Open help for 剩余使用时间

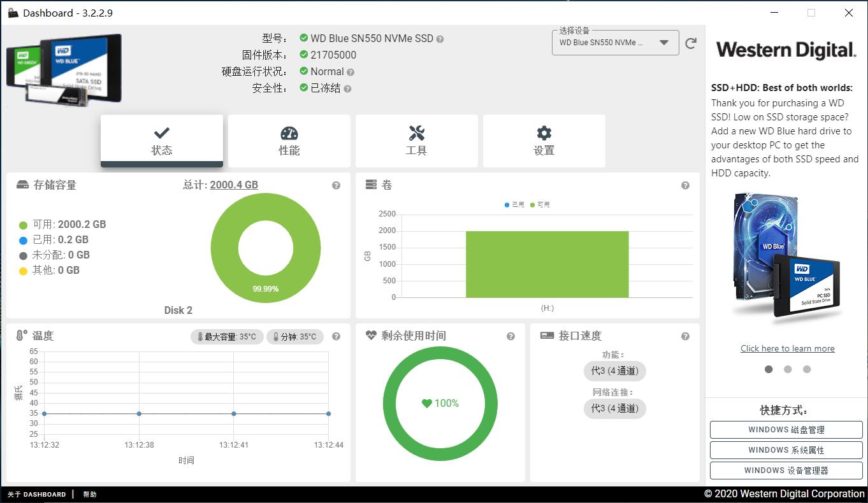(510, 336)
